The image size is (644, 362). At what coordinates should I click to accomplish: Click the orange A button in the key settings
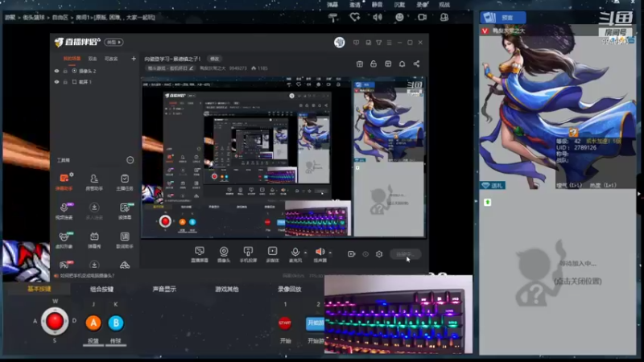point(93,323)
